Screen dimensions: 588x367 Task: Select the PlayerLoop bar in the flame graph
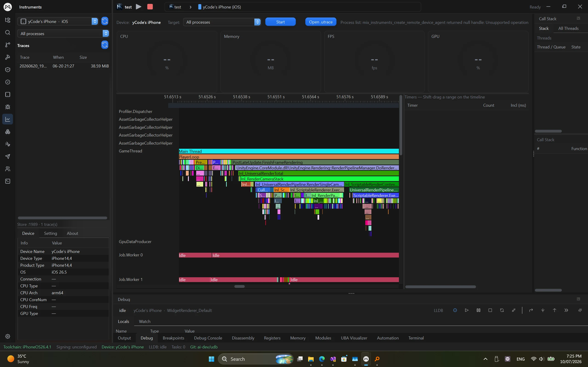coord(289,157)
